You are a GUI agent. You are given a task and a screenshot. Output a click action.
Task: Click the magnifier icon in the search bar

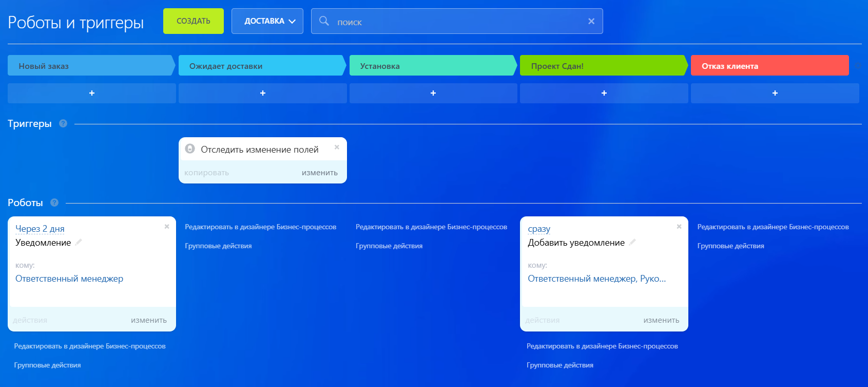pos(324,21)
